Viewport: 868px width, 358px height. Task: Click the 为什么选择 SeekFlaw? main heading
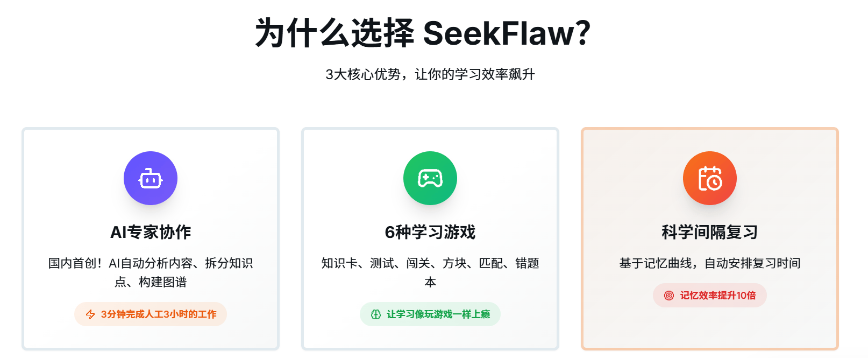click(x=423, y=33)
